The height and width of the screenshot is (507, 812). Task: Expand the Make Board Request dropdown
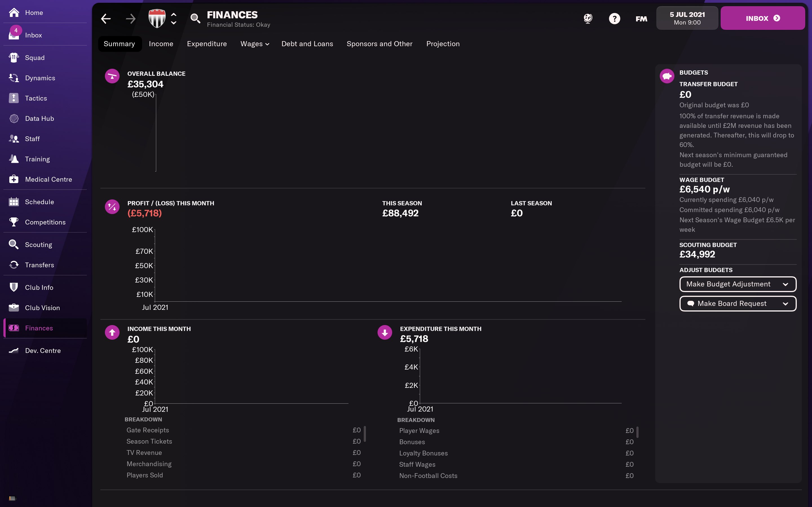tap(738, 303)
